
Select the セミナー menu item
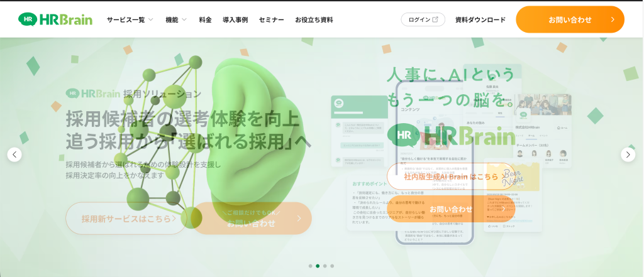272,19
